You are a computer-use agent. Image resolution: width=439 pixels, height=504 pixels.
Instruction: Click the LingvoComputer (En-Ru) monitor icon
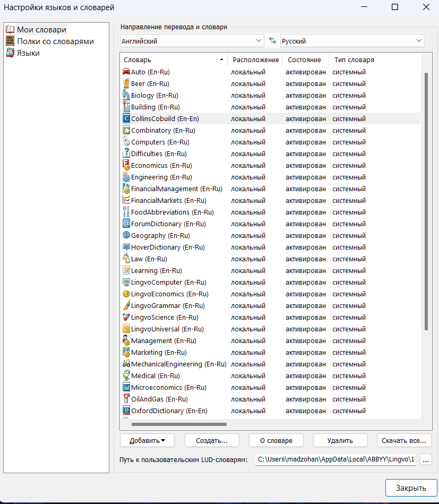(126, 282)
